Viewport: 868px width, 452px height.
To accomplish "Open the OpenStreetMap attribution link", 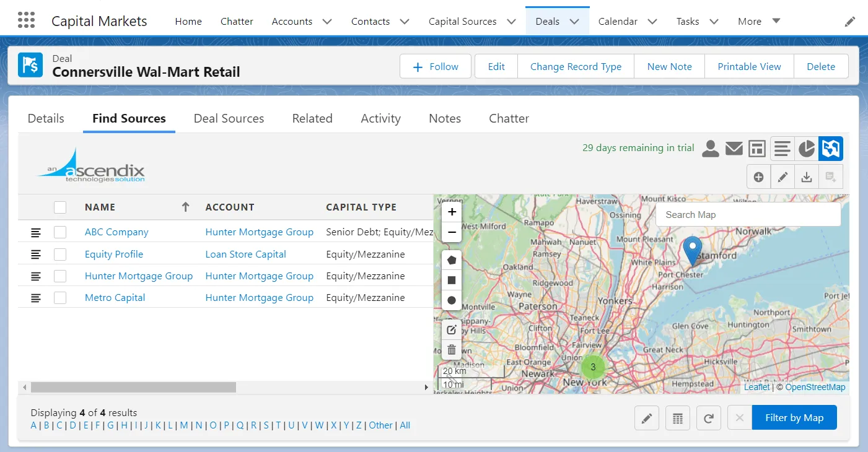I will click(x=815, y=387).
